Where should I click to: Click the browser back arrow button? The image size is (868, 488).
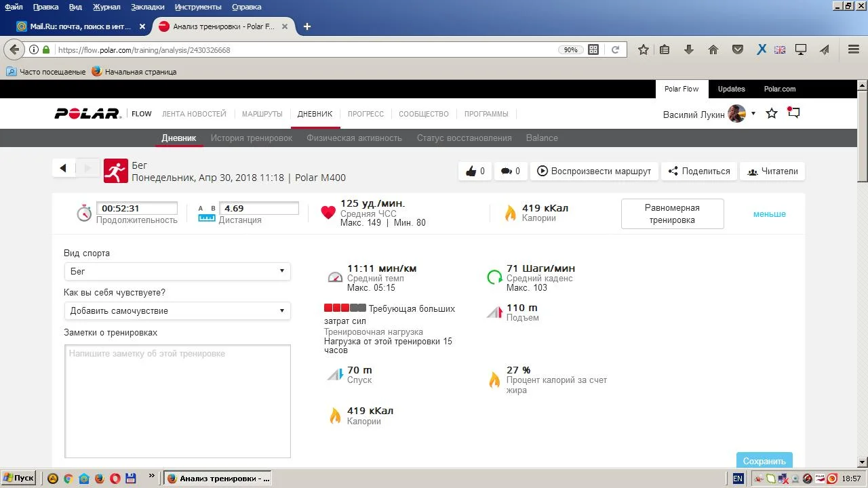click(x=14, y=49)
